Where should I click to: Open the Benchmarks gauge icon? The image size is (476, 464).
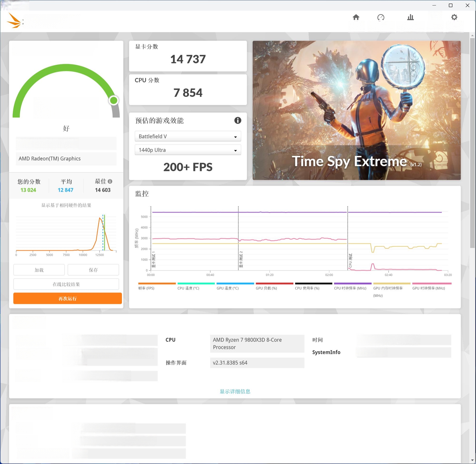(x=381, y=17)
